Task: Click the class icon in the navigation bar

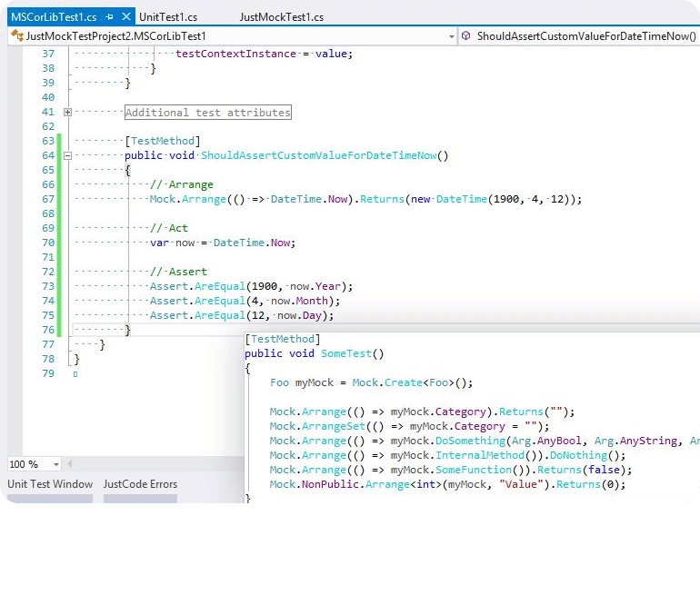Action: (x=17, y=35)
